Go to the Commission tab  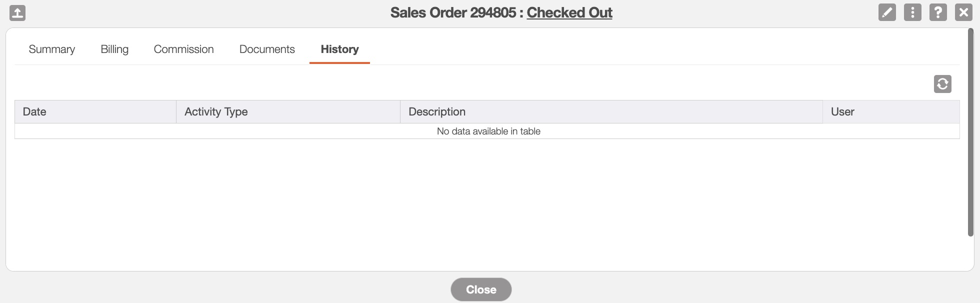coord(183,49)
